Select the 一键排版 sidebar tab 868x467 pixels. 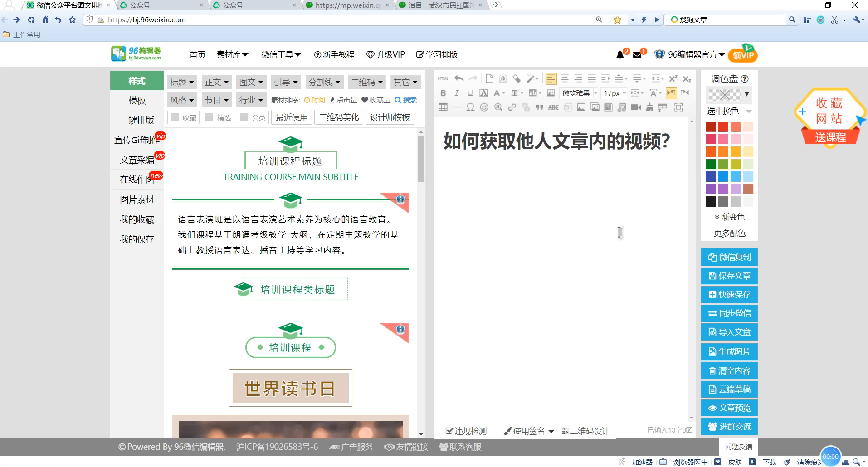tap(137, 120)
